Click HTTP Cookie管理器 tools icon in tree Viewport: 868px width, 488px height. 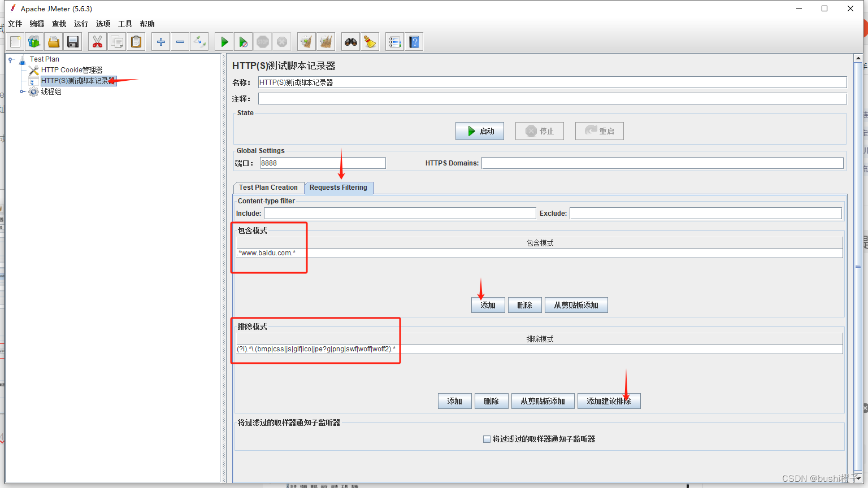34,70
